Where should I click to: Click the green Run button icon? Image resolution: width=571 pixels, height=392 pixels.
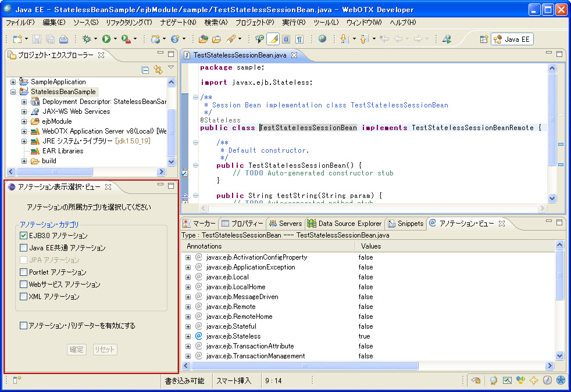coord(106,39)
